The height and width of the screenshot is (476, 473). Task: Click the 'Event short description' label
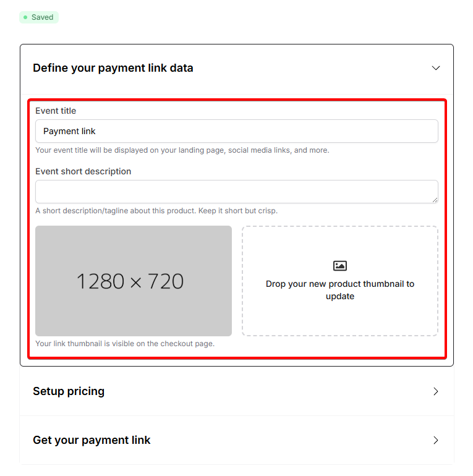click(x=83, y=171)
